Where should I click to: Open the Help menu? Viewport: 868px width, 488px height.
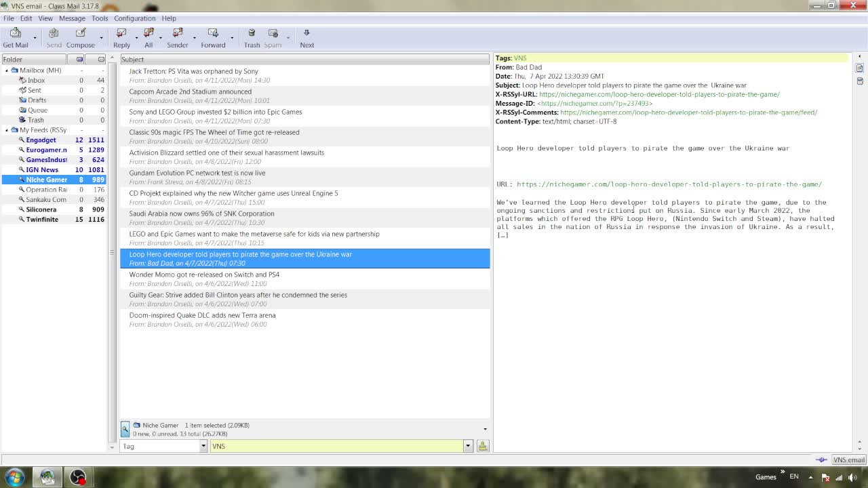pyautogui.click(x=169, y=18)
